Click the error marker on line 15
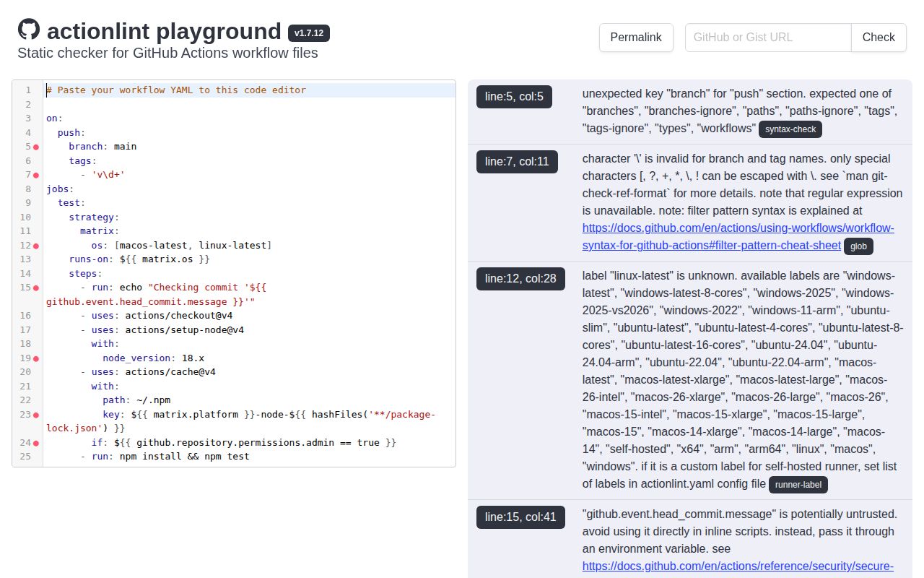The height and width of the screenshot is (578, 924). [x=36, y=288]
